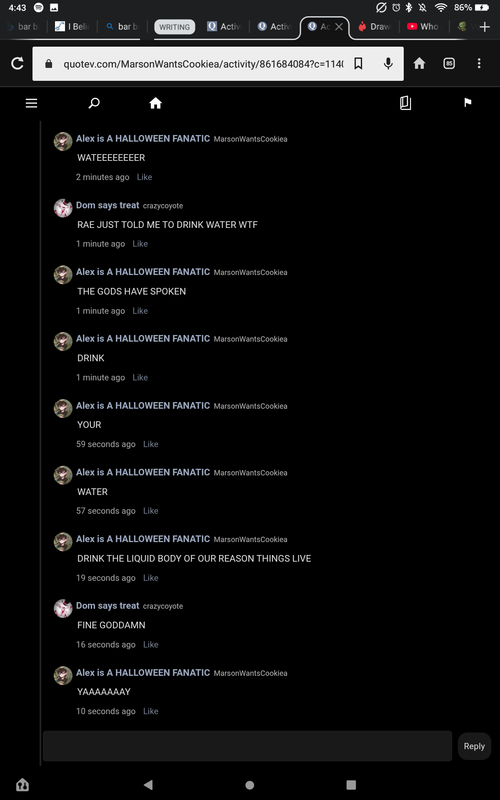The height and width of the screenshot is (800, 500).
Task: Tap the microphone voice search icon
Action: tap(388, 64)
